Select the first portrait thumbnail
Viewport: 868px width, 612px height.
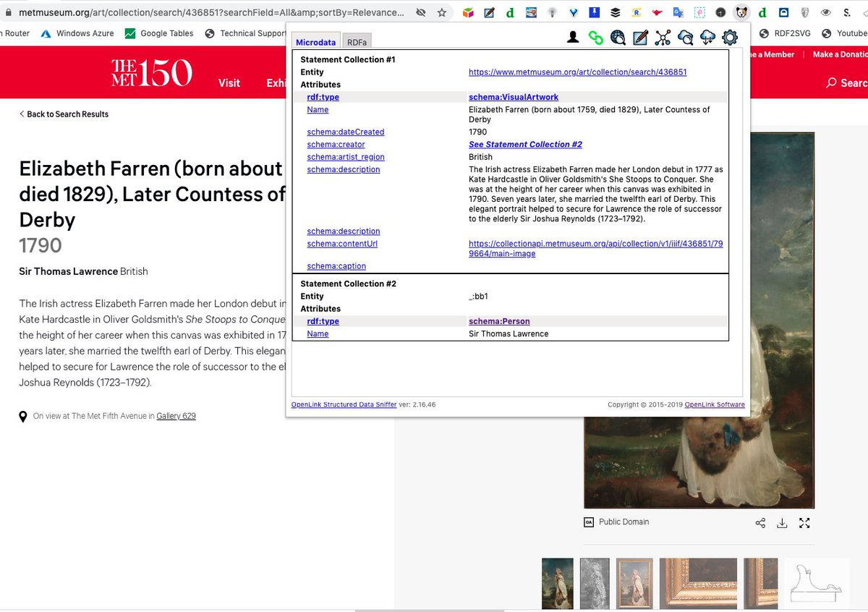558,583
